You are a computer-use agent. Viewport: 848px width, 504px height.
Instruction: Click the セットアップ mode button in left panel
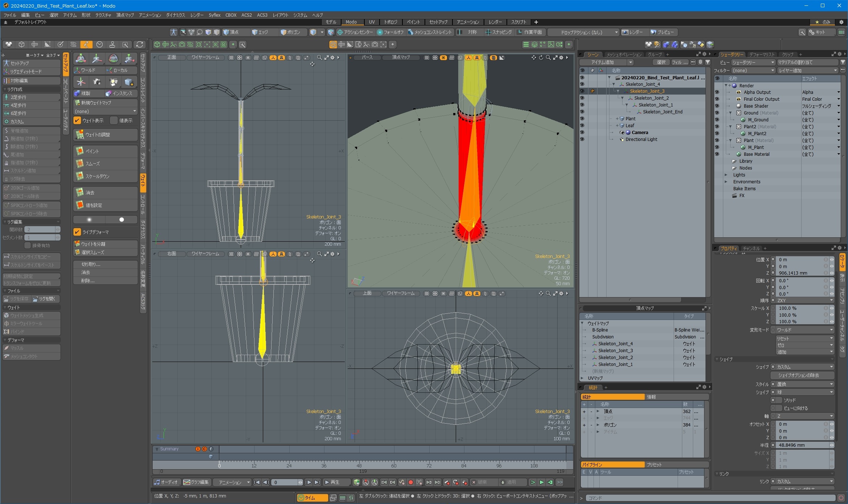click(x=31, y=63)
